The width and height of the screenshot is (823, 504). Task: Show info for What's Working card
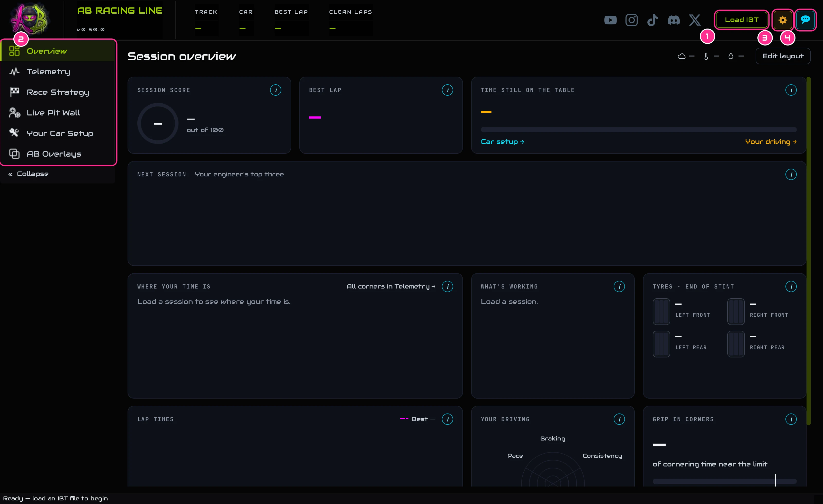click(x=619, y=286)
